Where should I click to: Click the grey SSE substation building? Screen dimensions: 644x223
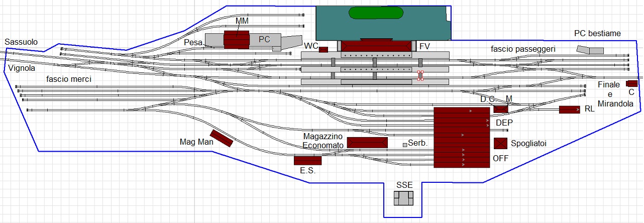click(x=404, y=198)
